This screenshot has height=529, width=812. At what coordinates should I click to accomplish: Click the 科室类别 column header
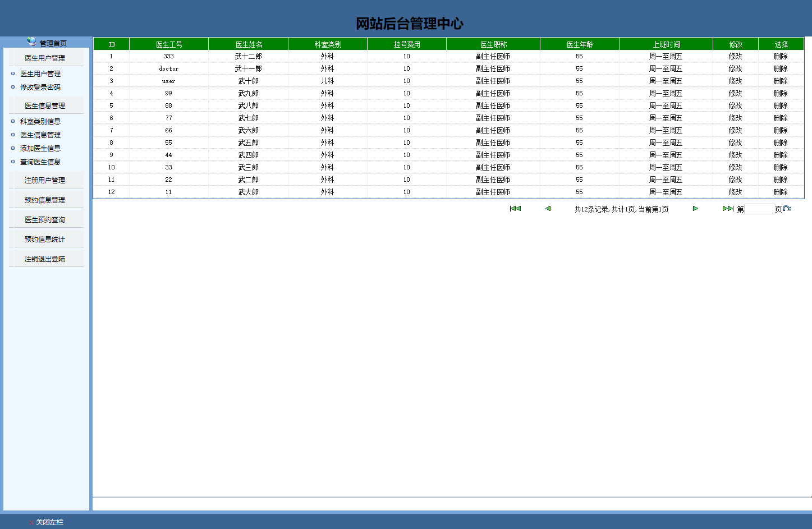328,44
